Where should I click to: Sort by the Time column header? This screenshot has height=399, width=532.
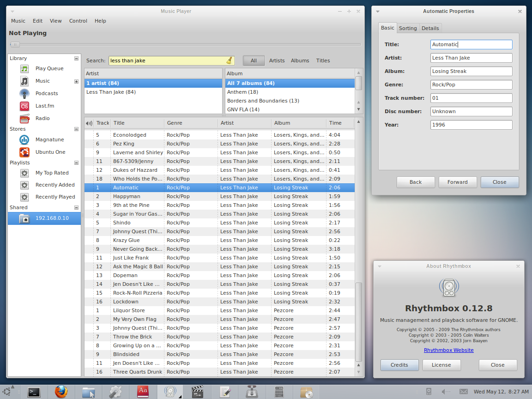[x=340, y=123]
